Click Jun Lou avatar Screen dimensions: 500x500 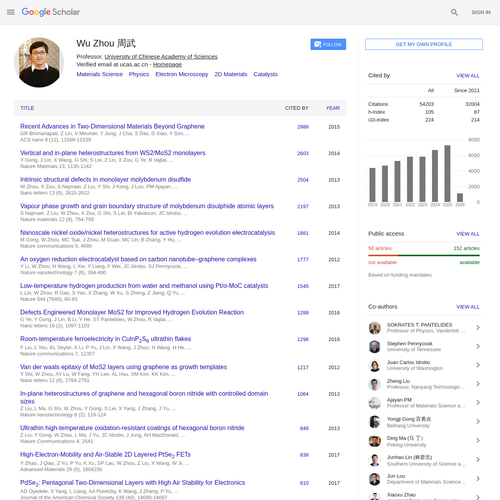point(375,479)
